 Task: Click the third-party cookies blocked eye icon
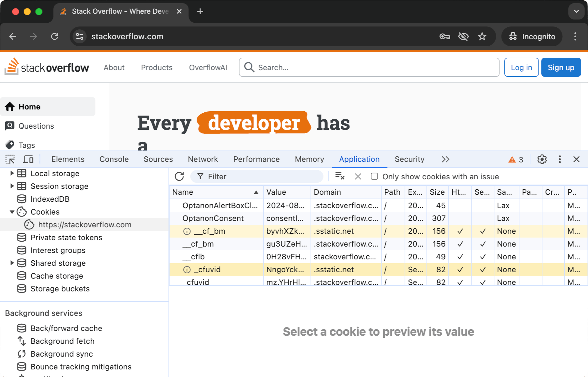(463, 36)
